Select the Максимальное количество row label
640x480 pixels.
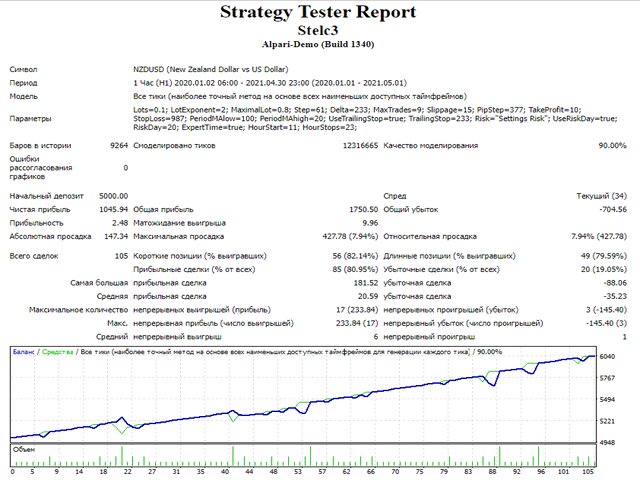click(x=78, y=310)
